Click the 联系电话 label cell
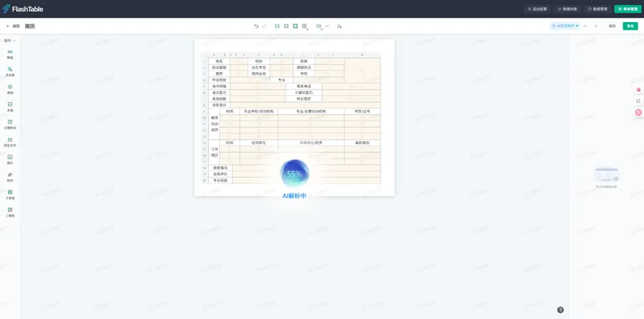644x319 pixels. [x=304, y=87]
